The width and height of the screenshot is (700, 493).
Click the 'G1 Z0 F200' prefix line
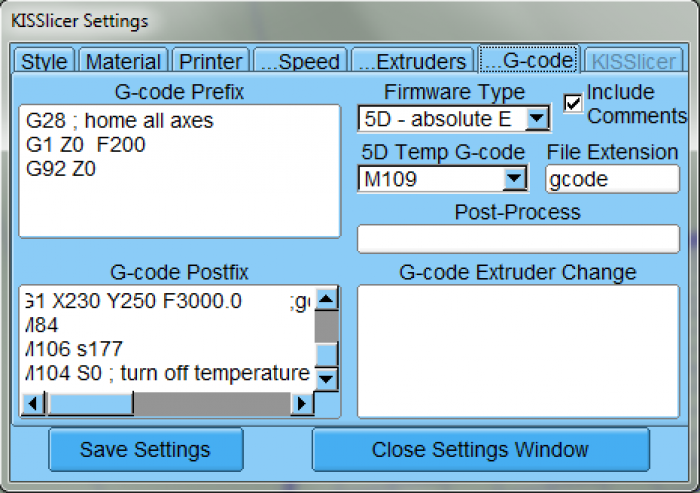click(x=86, y=145)
